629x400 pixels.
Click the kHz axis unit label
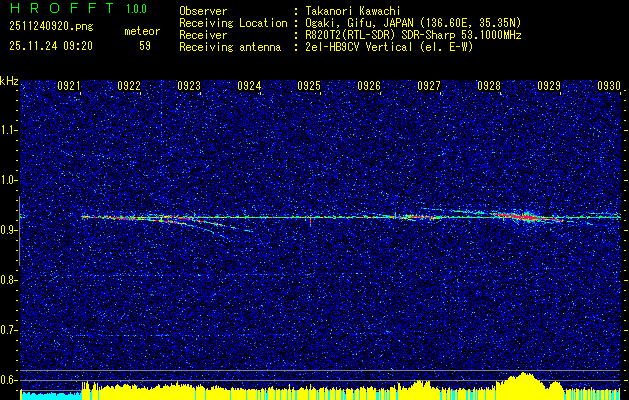[x=9, y=81]
